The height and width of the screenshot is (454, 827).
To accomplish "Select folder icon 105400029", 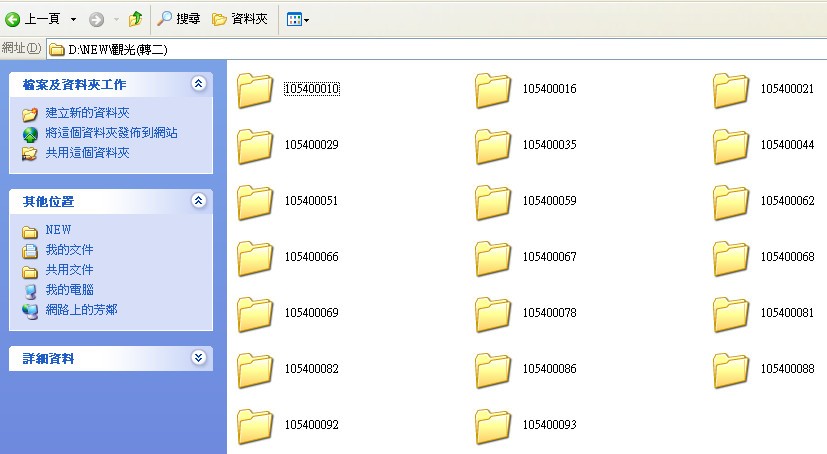I will (255, 147).
